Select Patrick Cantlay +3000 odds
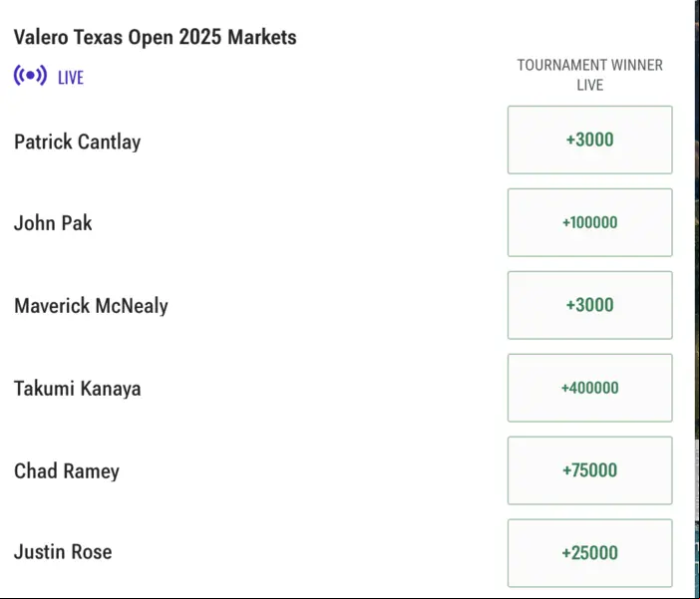The width and height of the screenshot is (700, 599). click(x=589, y=140)
